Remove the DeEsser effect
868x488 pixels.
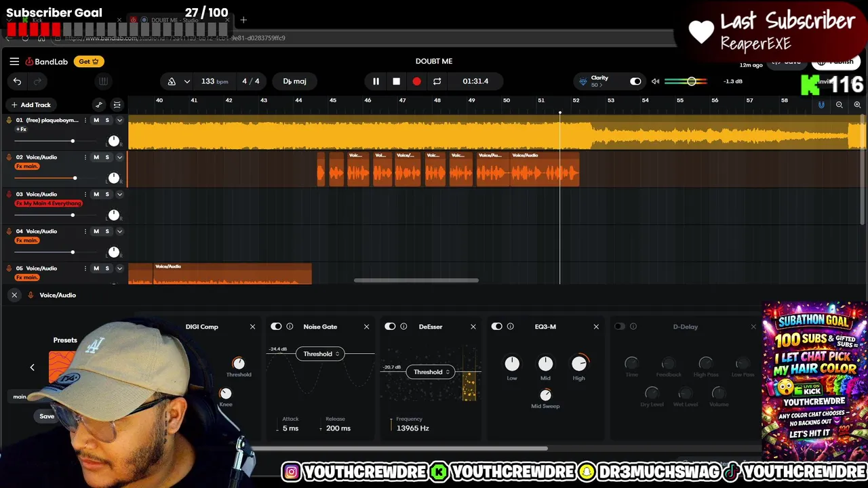click(473, 327)
